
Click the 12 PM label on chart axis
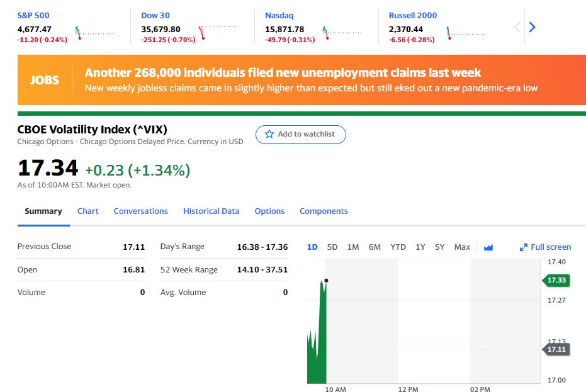coord(408,389)
